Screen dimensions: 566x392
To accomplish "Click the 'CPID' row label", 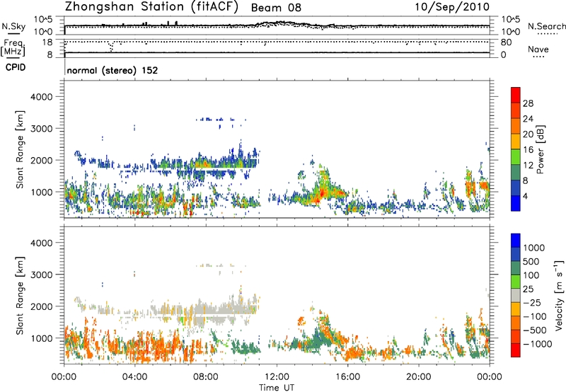I will pyautogui.click(x=16, y=67).
